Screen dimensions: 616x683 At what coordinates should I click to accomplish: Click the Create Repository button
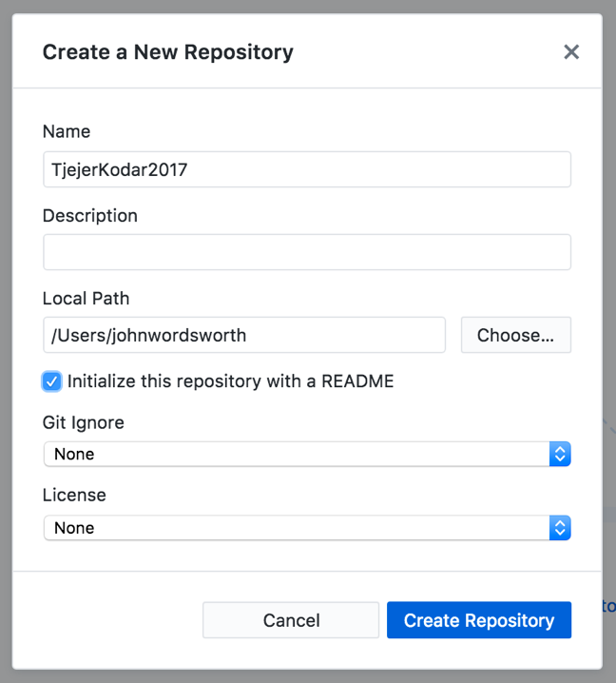478,620
